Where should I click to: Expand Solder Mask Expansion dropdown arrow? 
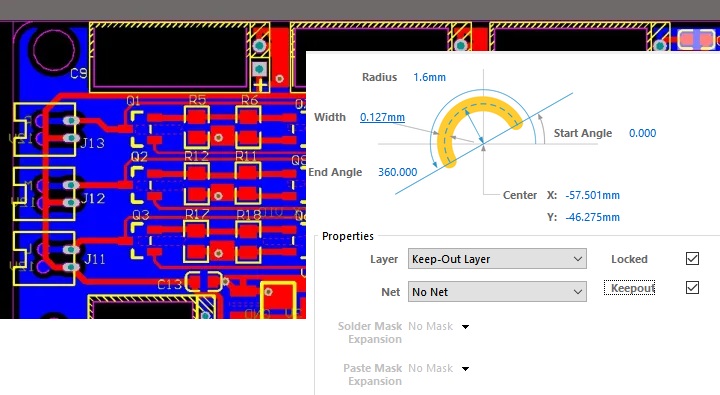465,327
